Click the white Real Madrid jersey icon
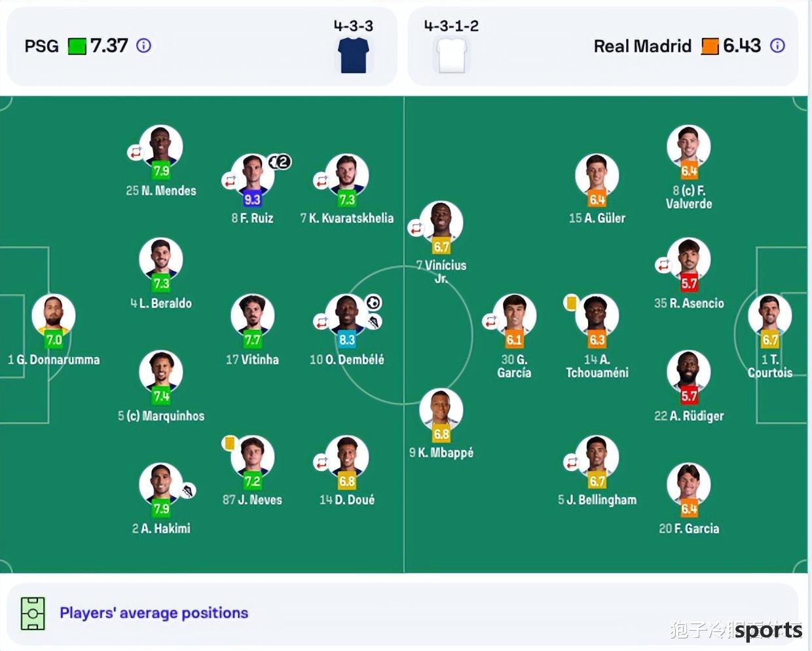This screenshot has height=651, width=812. 452,55
